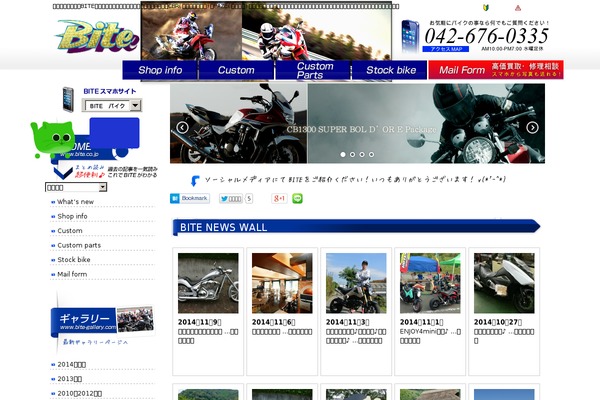
Task: Open the 2013 gallery archive link
Action: click(70, 379)
